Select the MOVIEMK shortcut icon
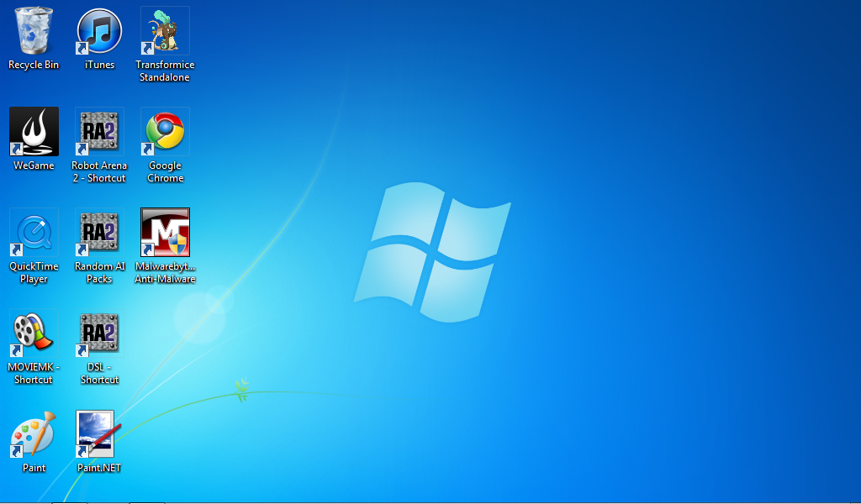861x504 pixels. coord(34,333)
